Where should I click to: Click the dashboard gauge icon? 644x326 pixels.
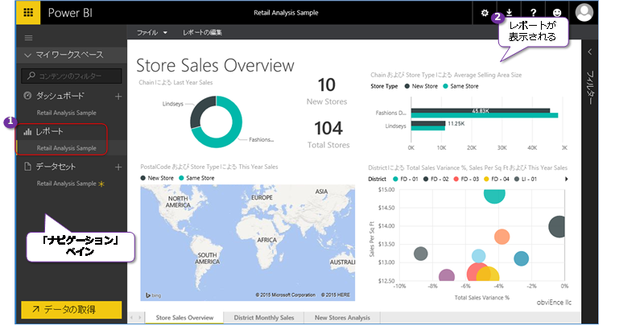[x=27, y=96]
